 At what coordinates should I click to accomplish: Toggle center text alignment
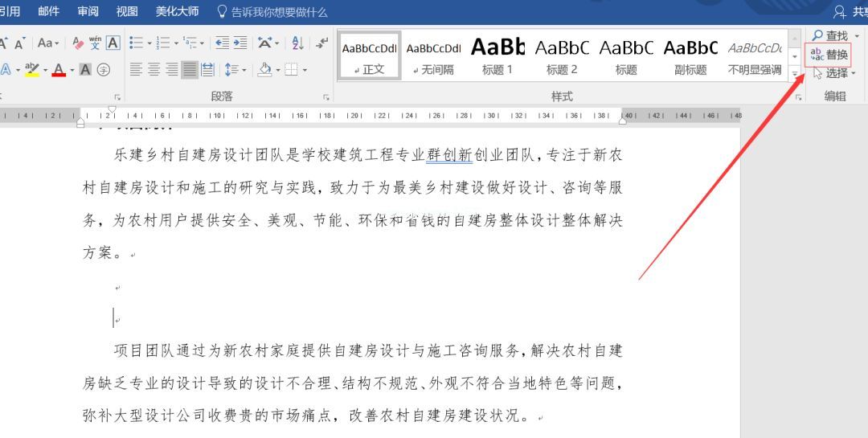point(154,70)
